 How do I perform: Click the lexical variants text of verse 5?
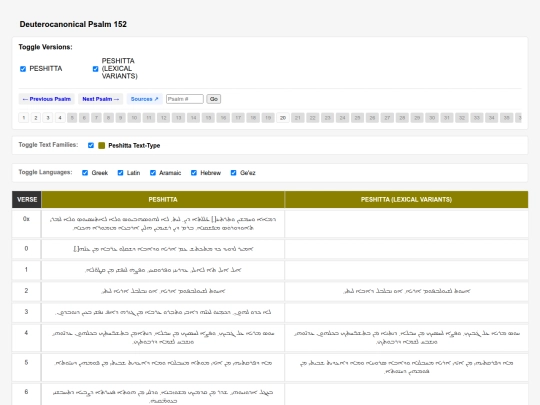pyautogui.click(x=406, y=367)
